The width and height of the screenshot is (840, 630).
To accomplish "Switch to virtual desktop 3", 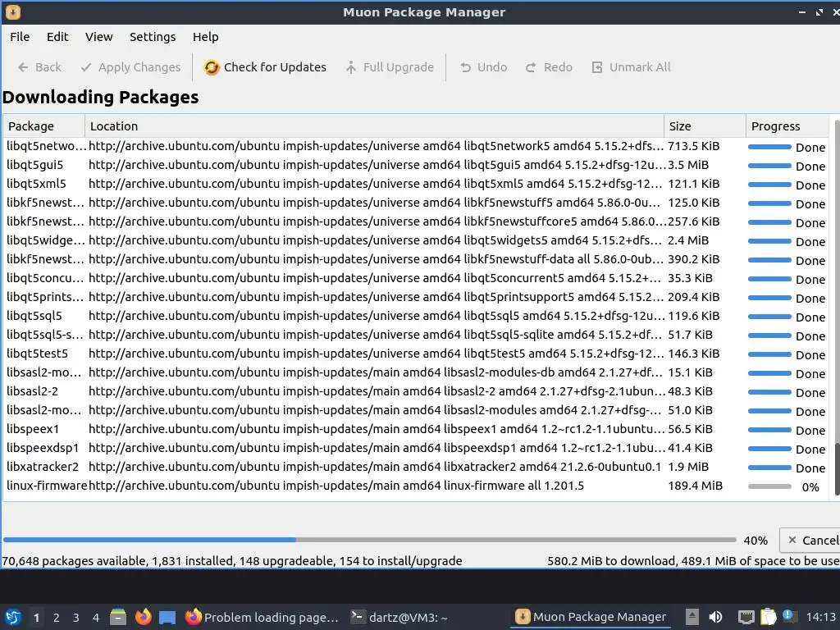I will [x=76, y=618].
